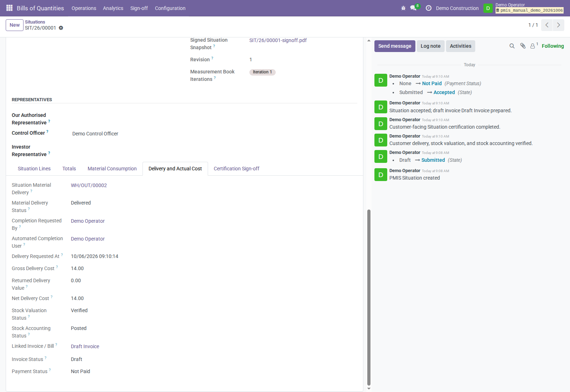
Task: Show help tooltip for Gross Delivery Cost
Action: pos(57,267)
